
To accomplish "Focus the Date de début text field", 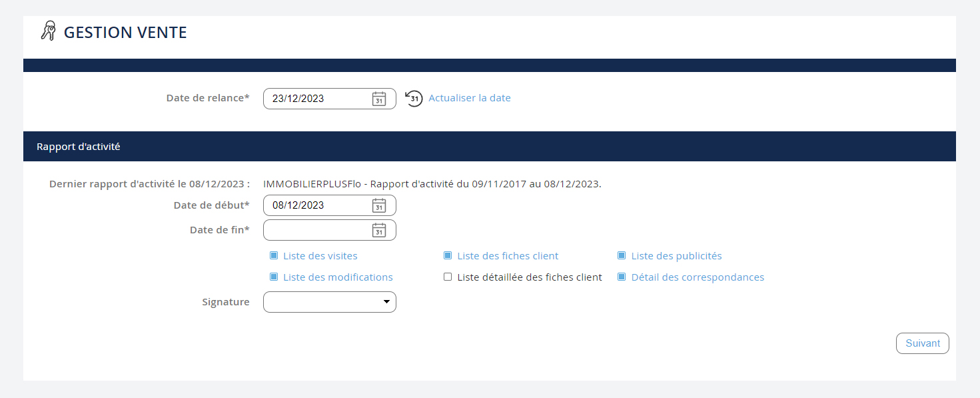I will click(x=316, y=205).
